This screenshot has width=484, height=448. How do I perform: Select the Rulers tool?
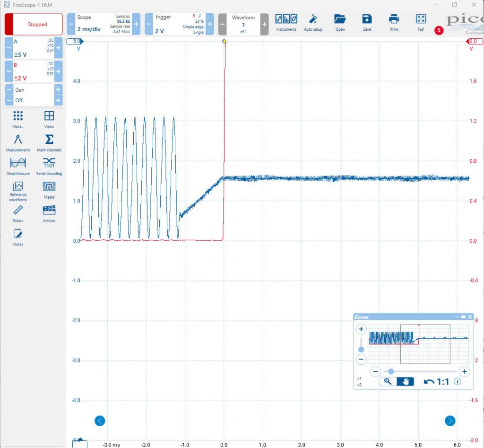pyautogui.click(x=18, y=213)
